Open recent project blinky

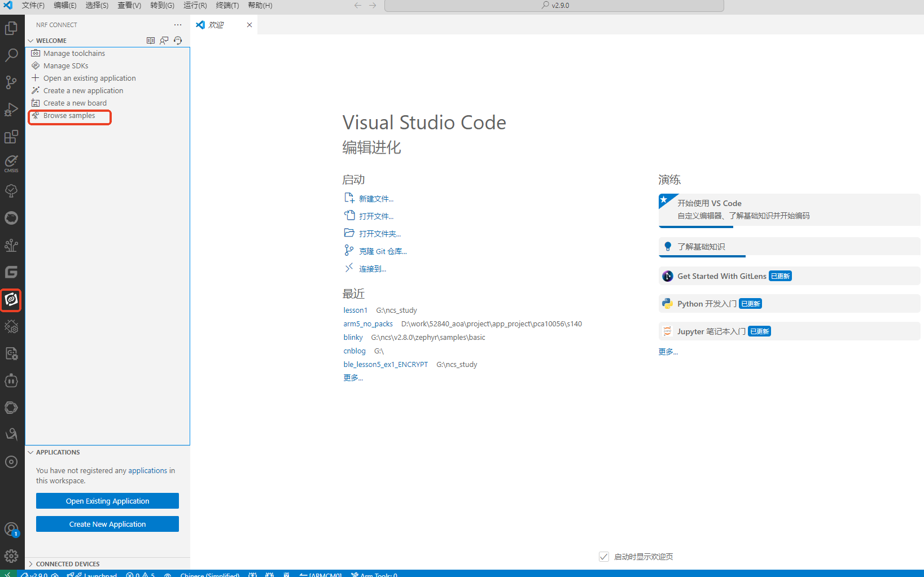353,337
